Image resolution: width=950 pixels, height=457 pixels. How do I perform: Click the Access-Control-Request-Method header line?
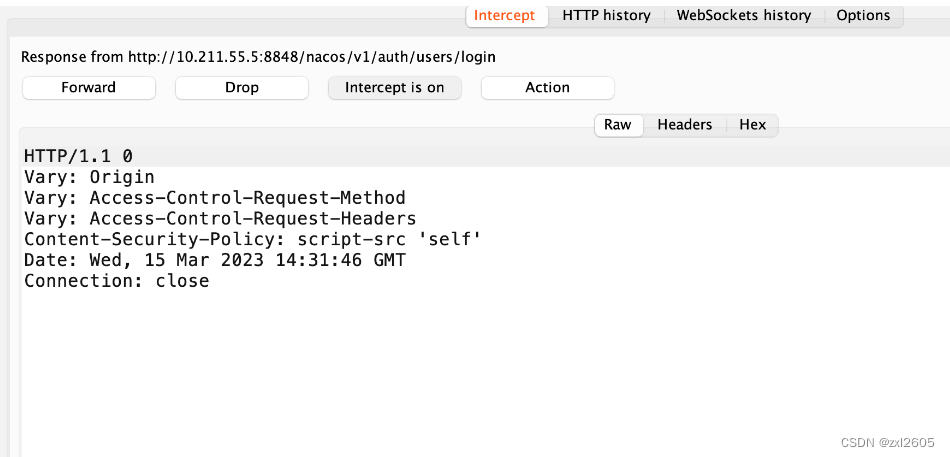pos(214,198)
